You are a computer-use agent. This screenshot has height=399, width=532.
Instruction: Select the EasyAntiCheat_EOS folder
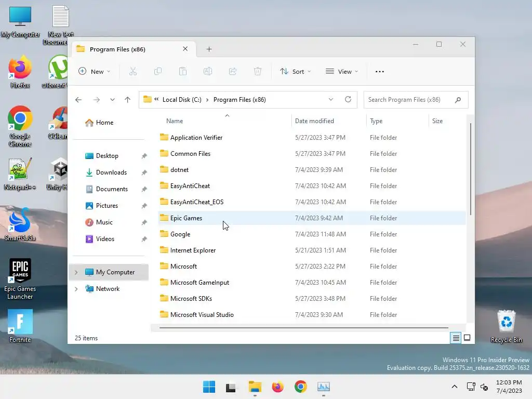[x=312, y=202]
